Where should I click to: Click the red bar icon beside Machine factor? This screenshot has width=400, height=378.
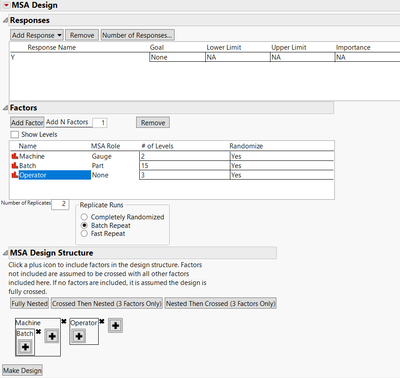click(15, 156)
